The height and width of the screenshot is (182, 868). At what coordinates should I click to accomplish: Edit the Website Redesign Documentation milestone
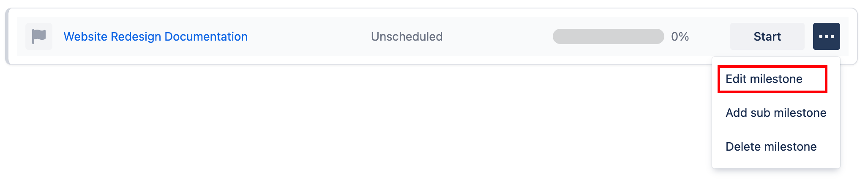point(764,79)
